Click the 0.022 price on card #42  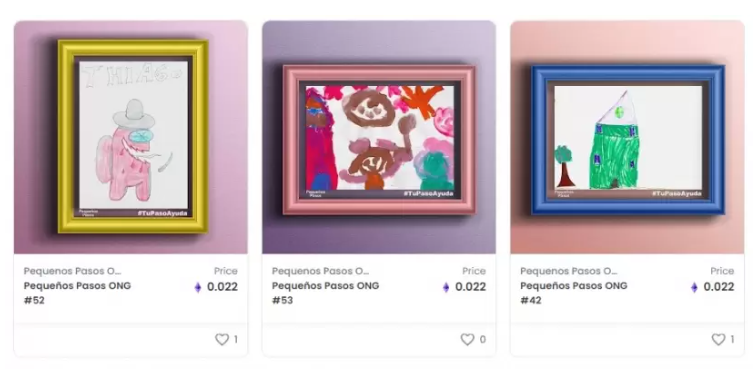pyautogui.click(x=719, y=287)
